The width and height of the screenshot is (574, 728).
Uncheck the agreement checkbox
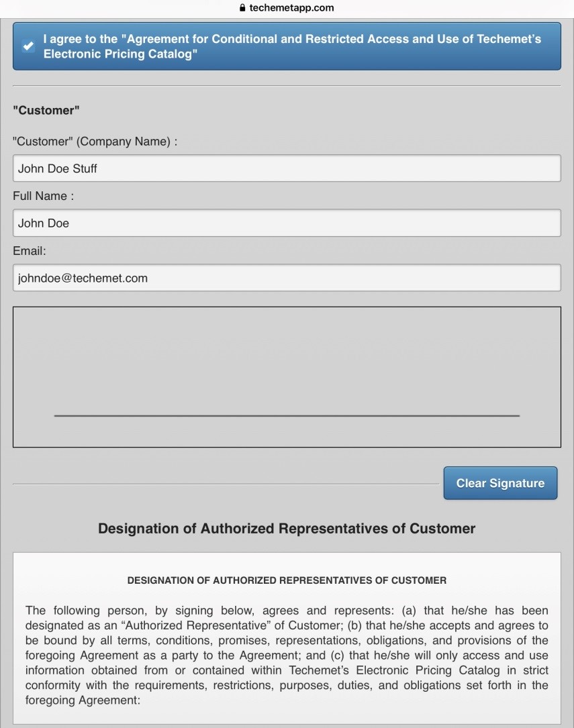coord(28,46)
